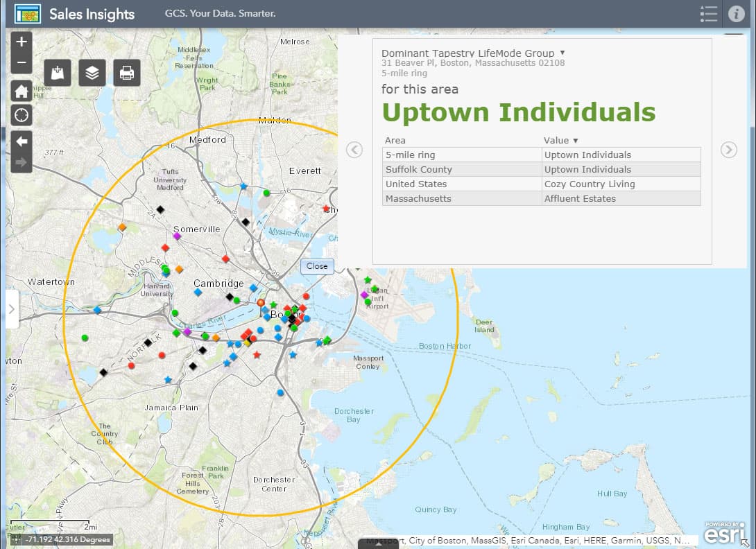Image resolution: width=756 pixels, height=549 pixels.
Task: Expand the attribute table at bottom
Action: point(378,543)
